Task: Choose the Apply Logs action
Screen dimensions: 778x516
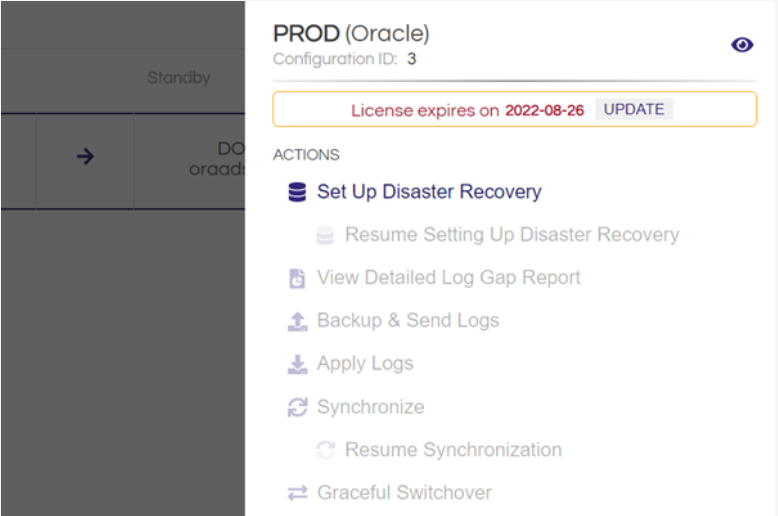Action: click(x=365, y=364)
